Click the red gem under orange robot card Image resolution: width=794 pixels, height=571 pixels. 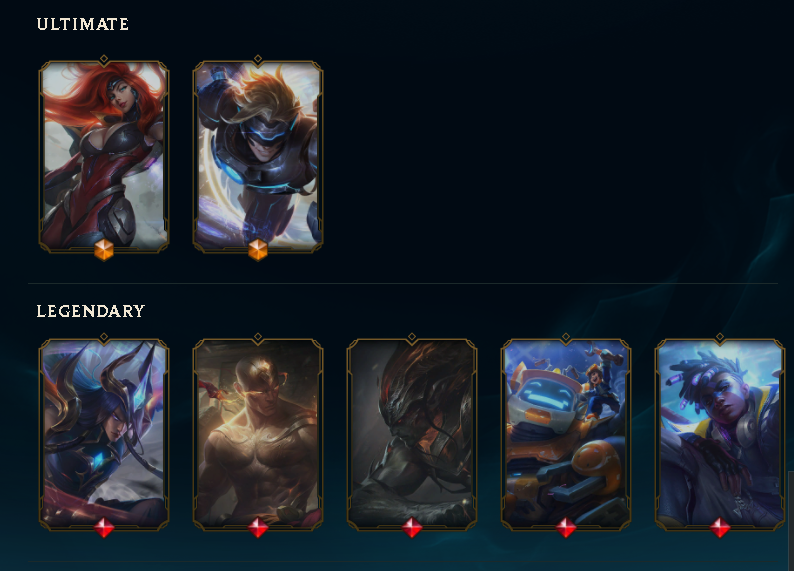566,527
